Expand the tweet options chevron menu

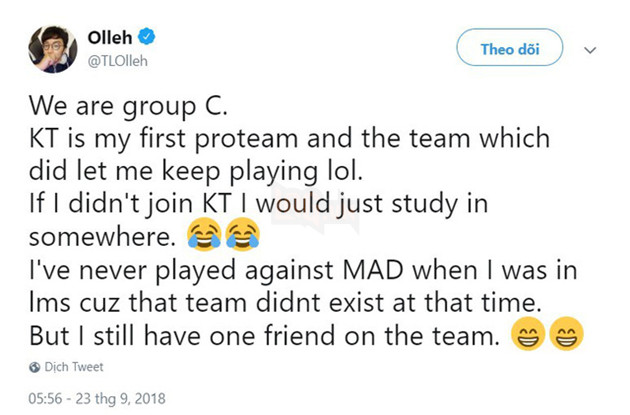coord(590,48)
